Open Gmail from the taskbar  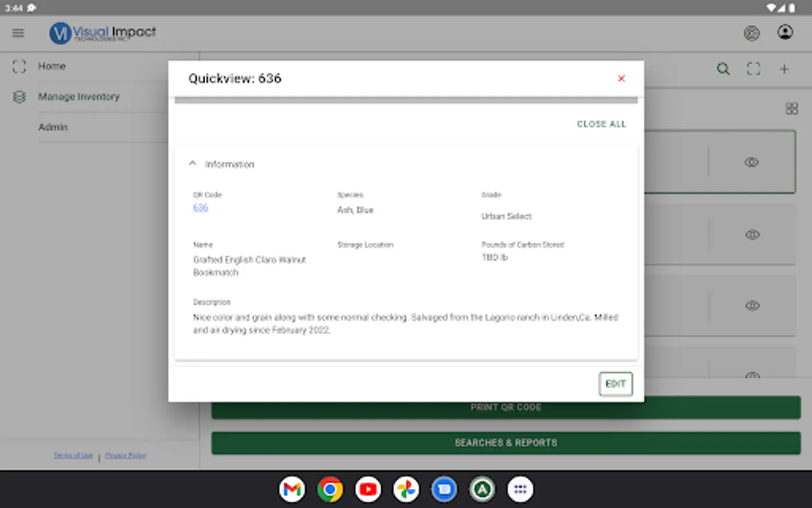292,489
